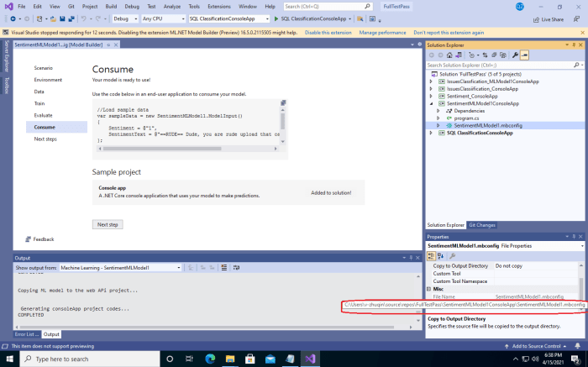588x367 pixels.
Task: Click the Search Solution Explorer field
Action: 500,65
